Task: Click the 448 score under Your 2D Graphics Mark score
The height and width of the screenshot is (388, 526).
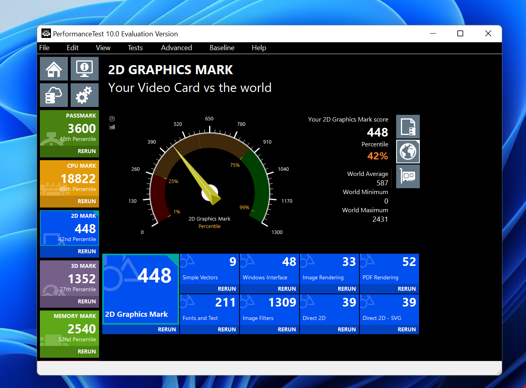Action: pos(377,132)
